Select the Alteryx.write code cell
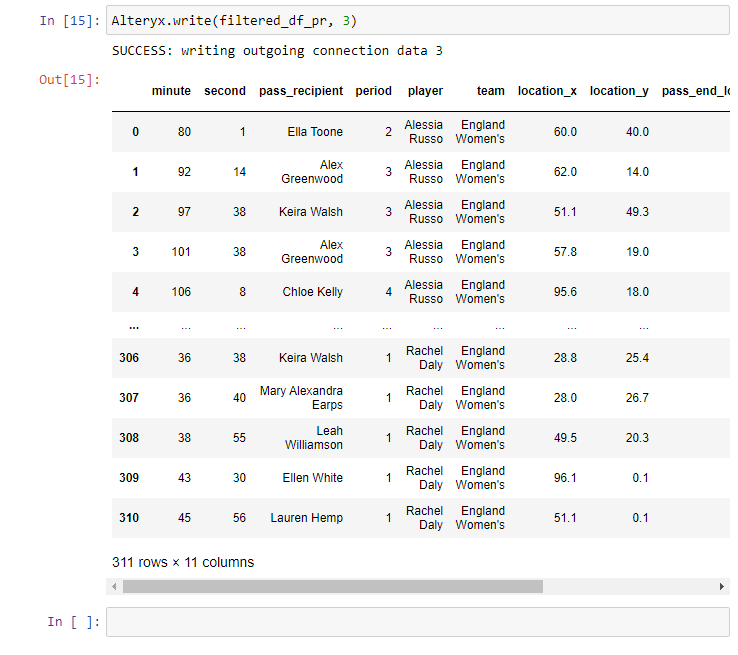The height and width of the screenshot is (655, 738). coord(417,21)
